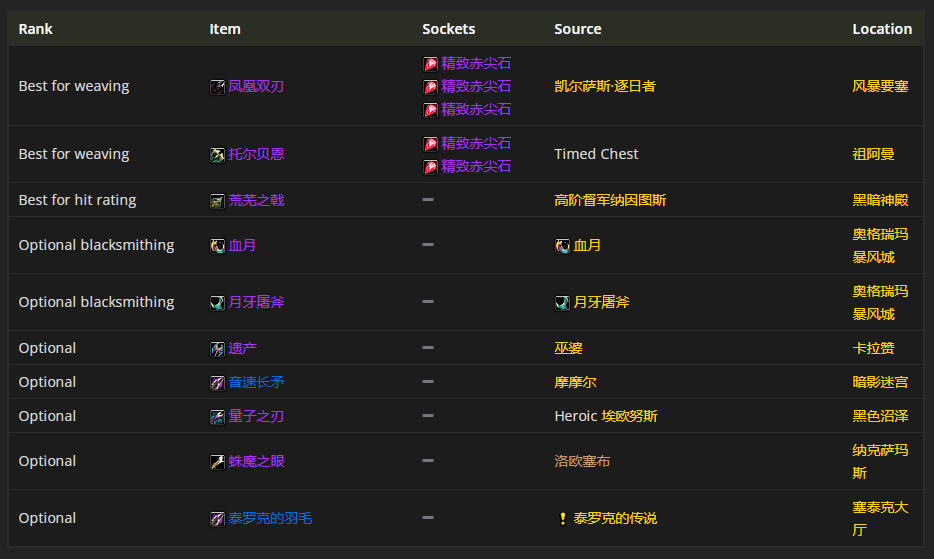Sort table by Rank column header
The width and height of the screenshot is (934, 559).
(x=36, y=29)
